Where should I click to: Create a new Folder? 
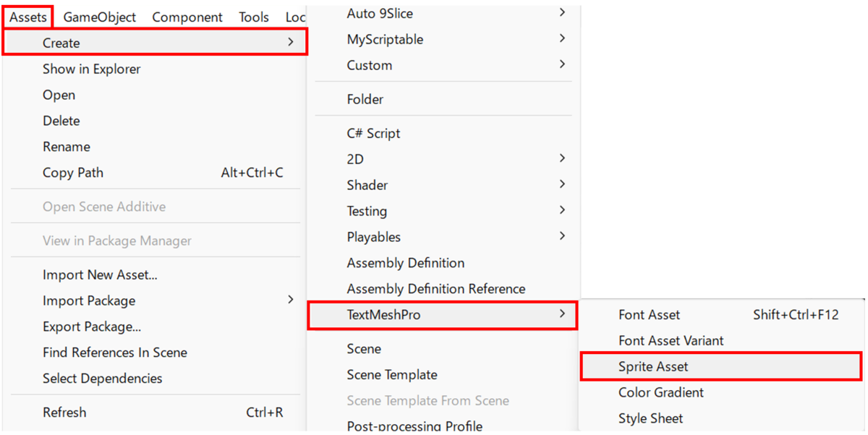tap(365, 99)
